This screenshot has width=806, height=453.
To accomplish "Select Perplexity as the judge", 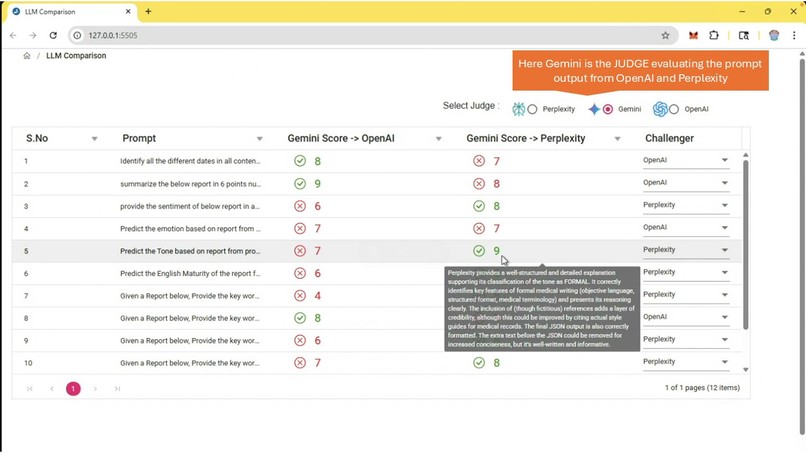I will (x=532, y=110).
